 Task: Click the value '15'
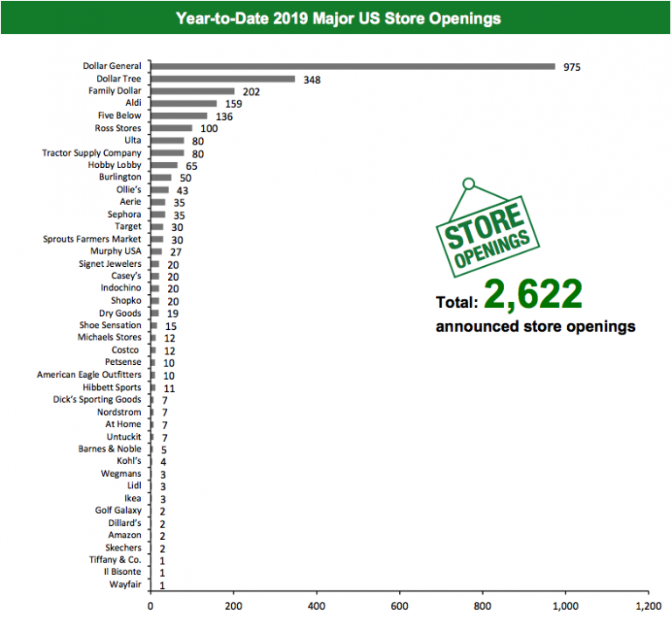(171, 326)
